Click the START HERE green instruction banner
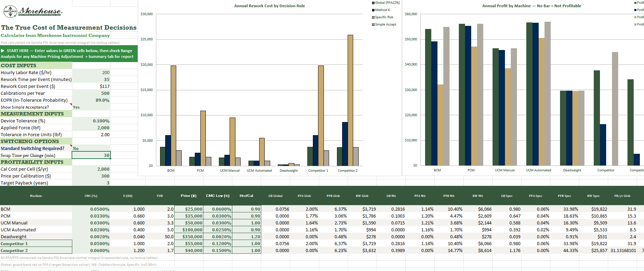This screenshot has width=644, height=271. coord(69,53)
